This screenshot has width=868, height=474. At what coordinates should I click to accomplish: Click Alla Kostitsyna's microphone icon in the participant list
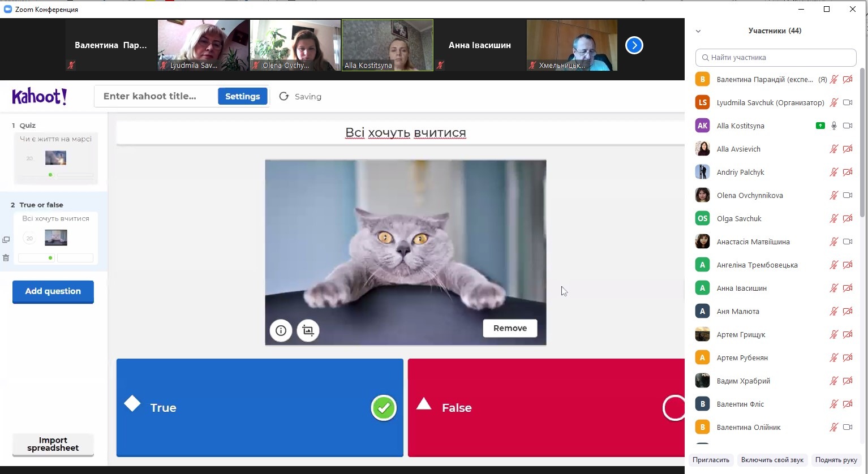pyautogui.click(x=833, y=126)
